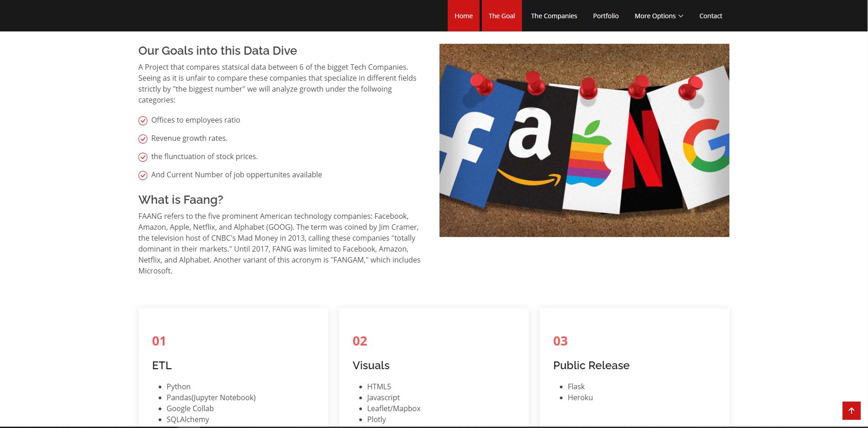
Task: Navigate to The Companies section
Action: 553,16
